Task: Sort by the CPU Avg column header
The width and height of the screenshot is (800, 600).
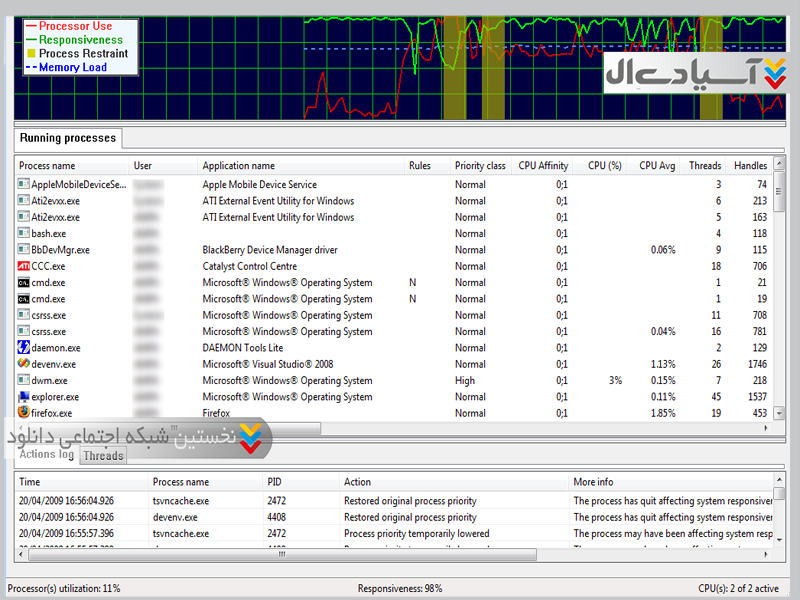Action: [657, 166]
